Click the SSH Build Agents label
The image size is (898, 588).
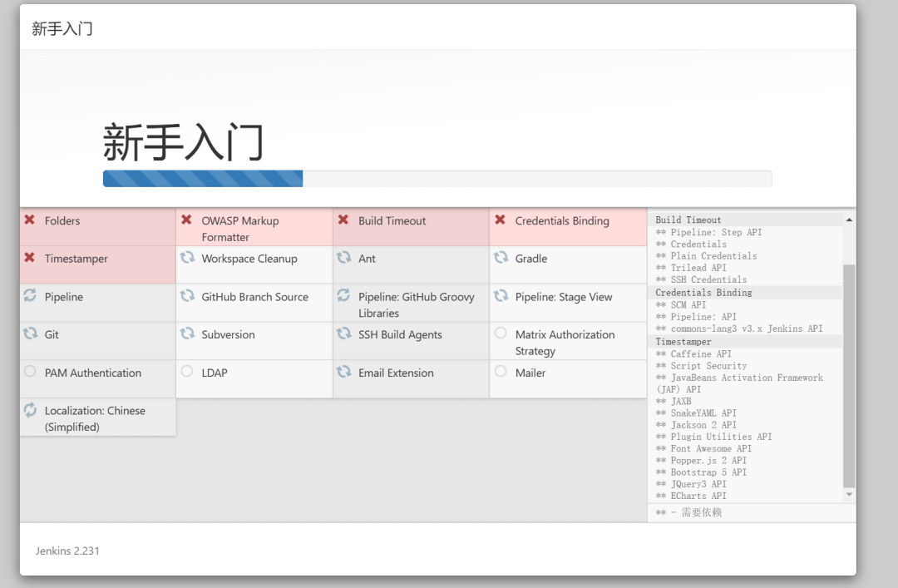point(400,334)
